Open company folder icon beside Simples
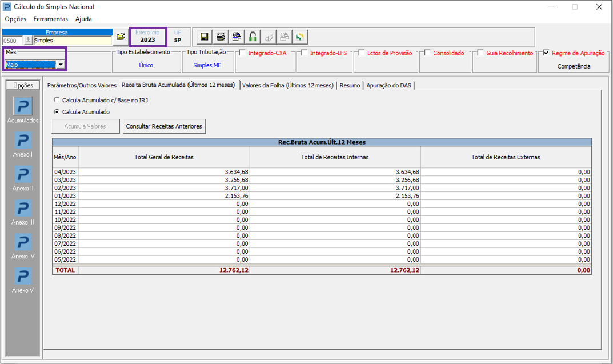 click(x=121, y=37)
